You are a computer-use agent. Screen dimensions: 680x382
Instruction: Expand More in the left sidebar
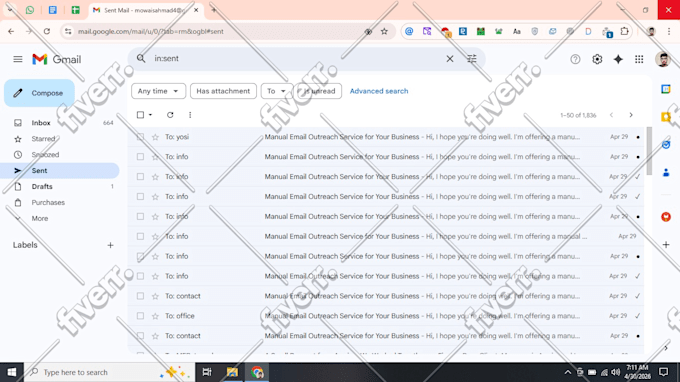click(x=39, y=219)
